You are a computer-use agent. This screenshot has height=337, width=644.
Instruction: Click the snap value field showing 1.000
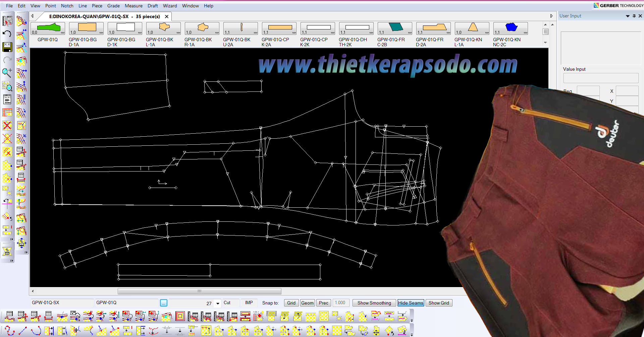click(x=341, y=303)
